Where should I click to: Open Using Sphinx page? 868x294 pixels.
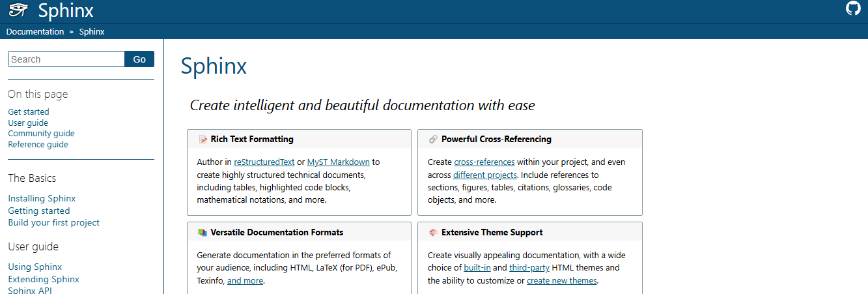[35, 267]
